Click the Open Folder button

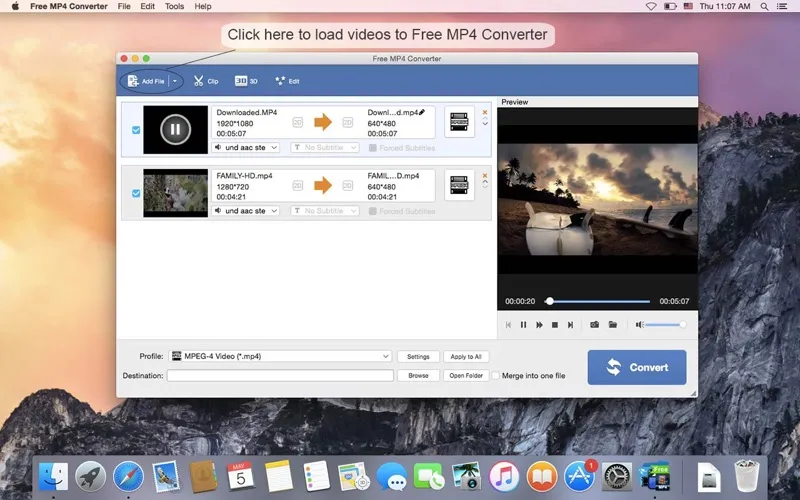point(466,376)
